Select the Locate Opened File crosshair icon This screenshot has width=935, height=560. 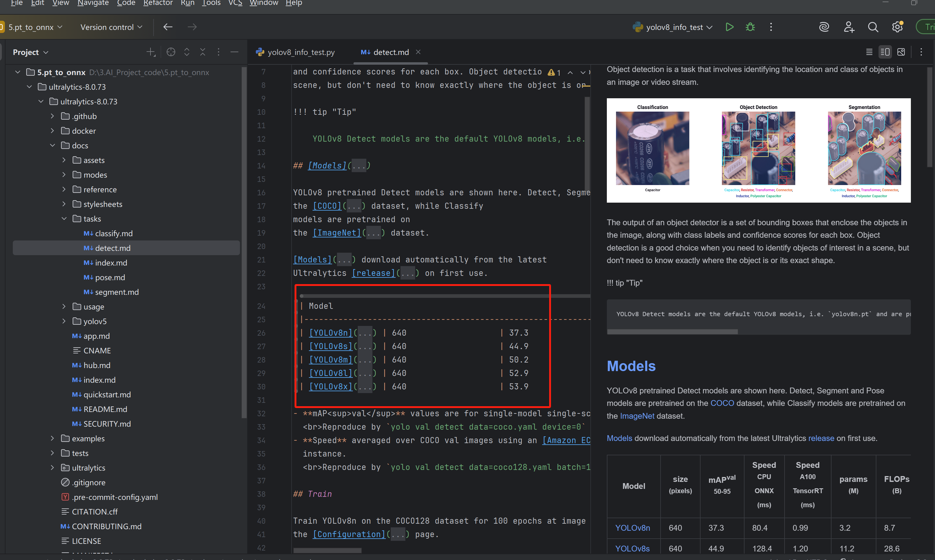pyautogui.click(x=171, y=52)
